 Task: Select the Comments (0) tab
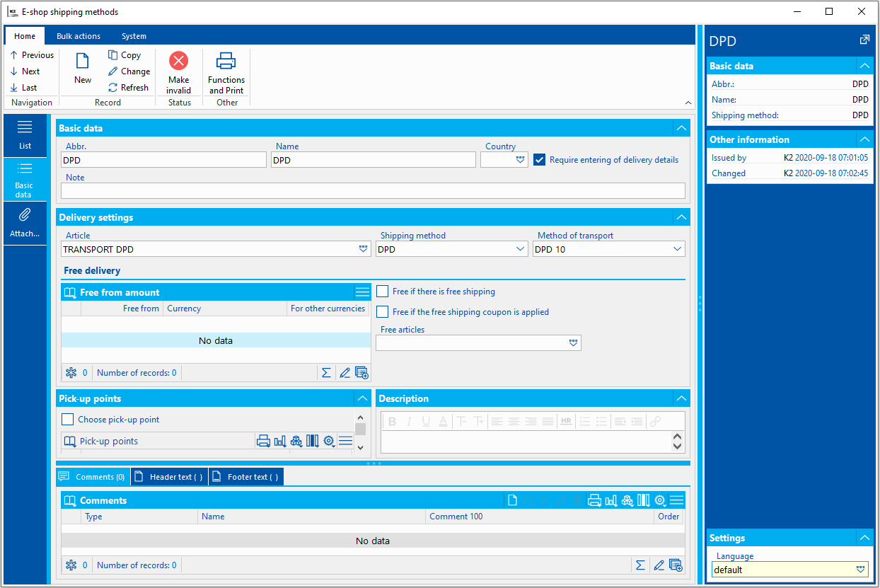[93, 477]
